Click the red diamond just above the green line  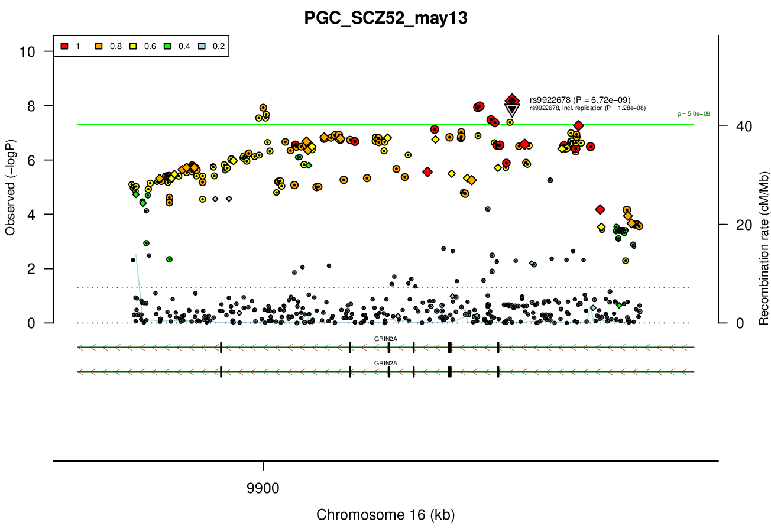(578, 125)
